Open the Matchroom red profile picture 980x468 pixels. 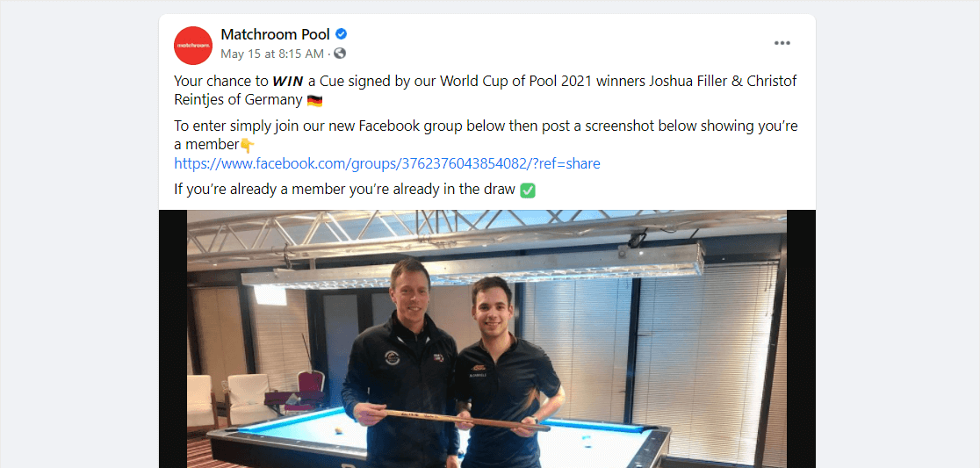click(x=193, y=45)
